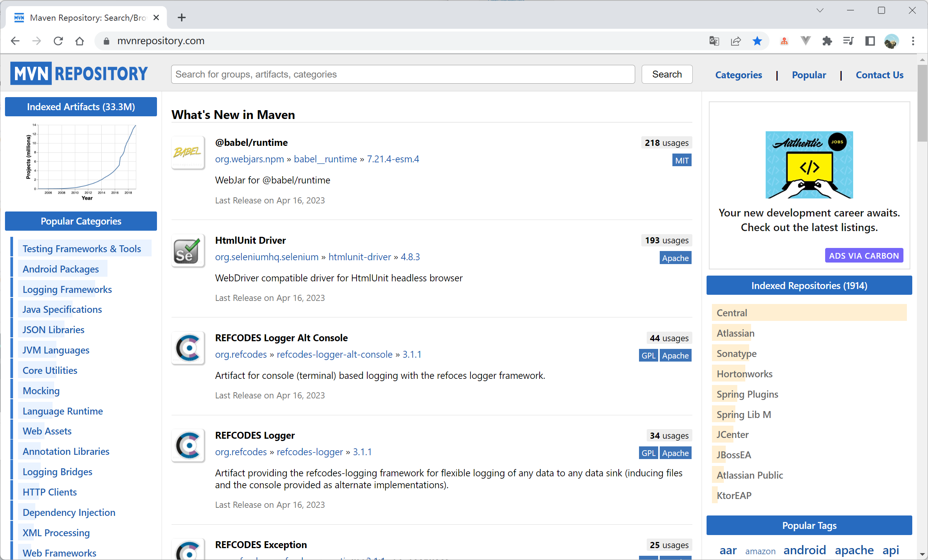The width and height of the screenshot is (928, 560).
Task: Toggle the bookmark star for this page
Action: [x=757, y=41]
